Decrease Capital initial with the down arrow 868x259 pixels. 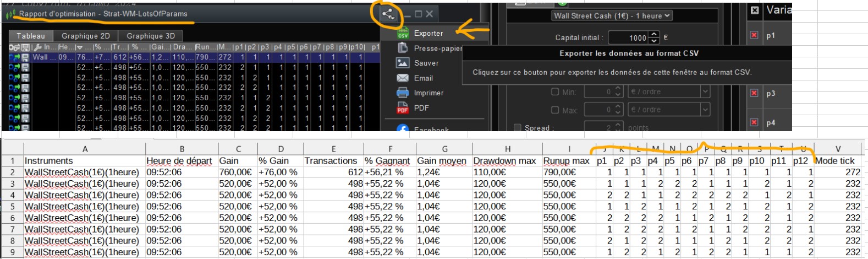click(x=653, y=41)
